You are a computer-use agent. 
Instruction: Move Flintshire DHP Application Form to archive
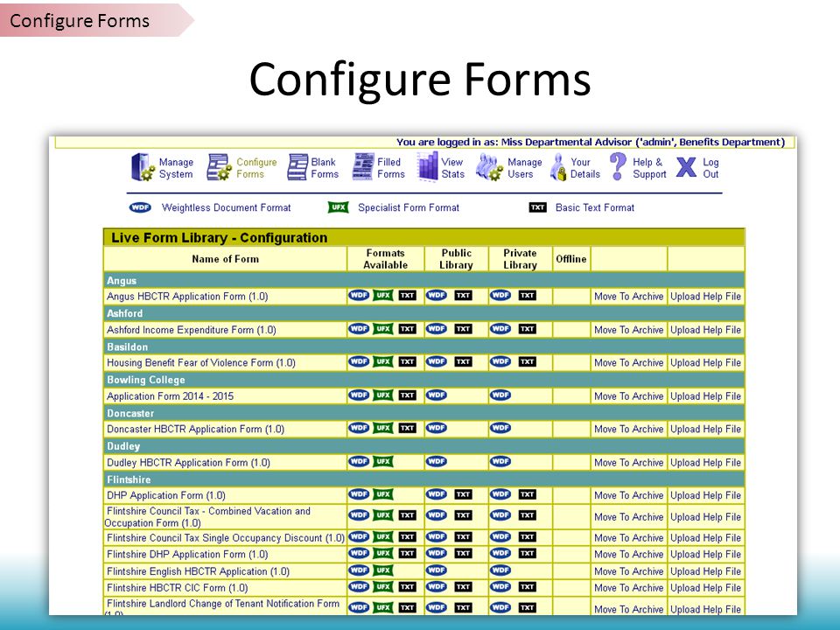(629, 554)
